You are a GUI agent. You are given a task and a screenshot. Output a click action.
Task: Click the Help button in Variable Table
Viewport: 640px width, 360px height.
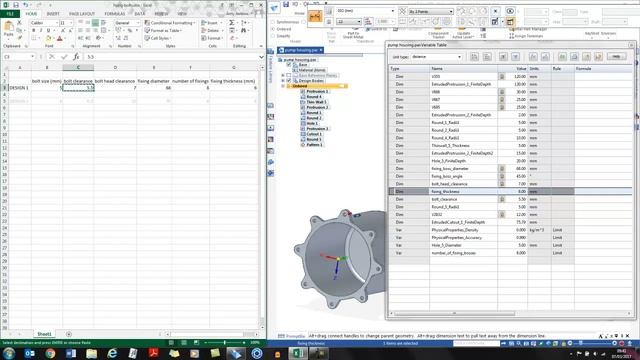[x=616, y=57]
